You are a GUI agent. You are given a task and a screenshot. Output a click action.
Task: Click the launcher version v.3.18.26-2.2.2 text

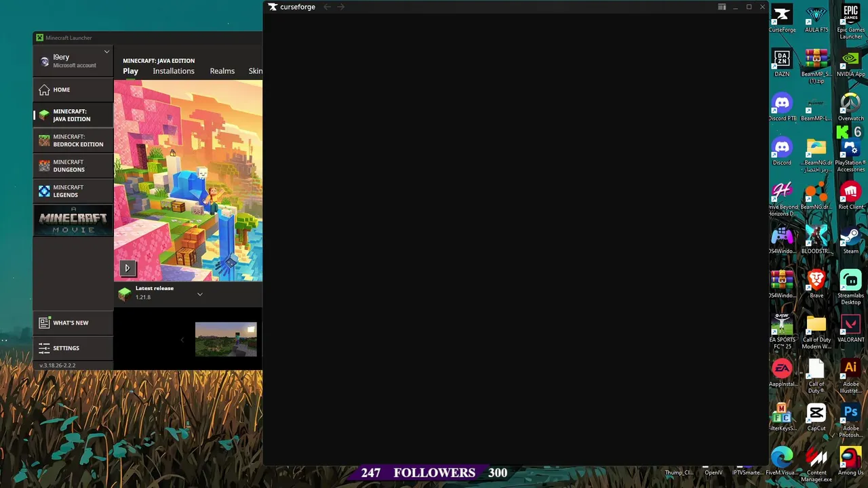[x=58, y=365]
